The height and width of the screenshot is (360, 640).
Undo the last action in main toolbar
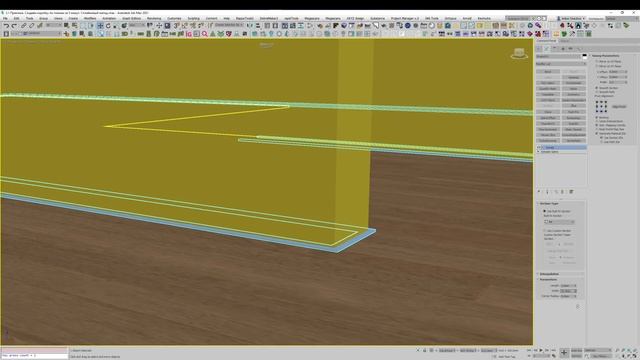pyautogui.click(x=7, y=26)
